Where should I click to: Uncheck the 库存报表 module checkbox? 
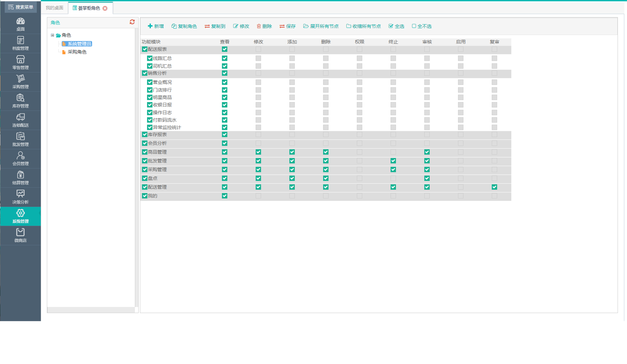(x=145, y=134)
